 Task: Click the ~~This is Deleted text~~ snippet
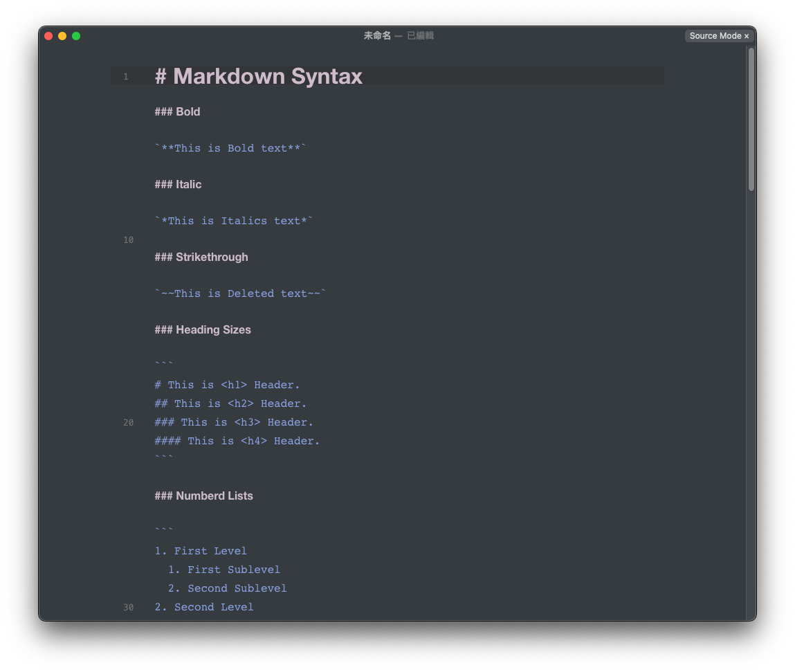[241, 293]
